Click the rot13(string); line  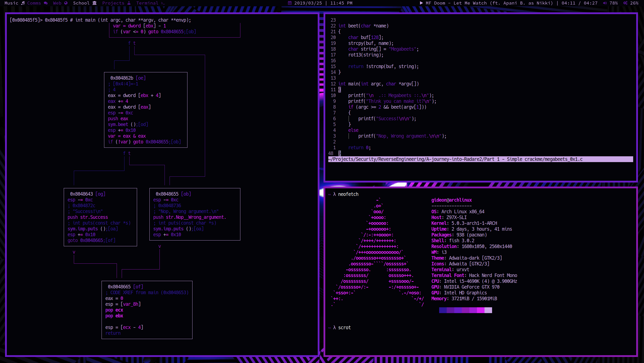click(366, 55)
